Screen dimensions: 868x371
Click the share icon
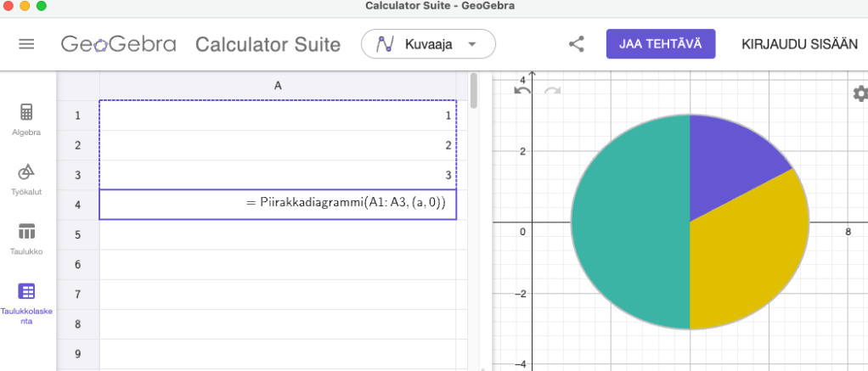pyautogui.click(x=577, y=44)
